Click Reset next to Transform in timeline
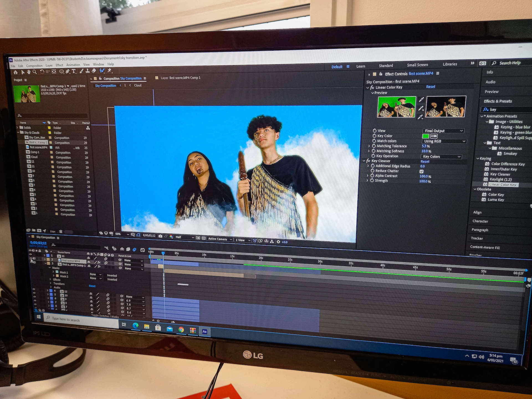 tap(92, 286)
